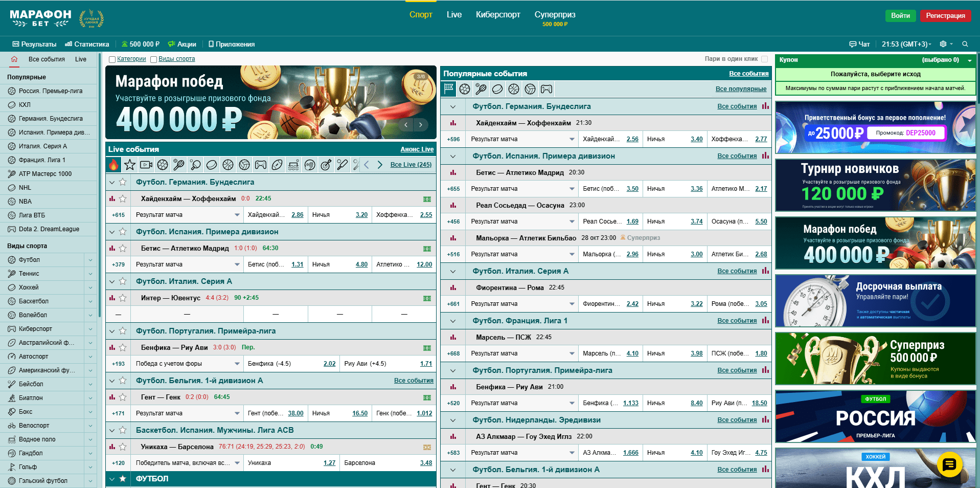980x488 pixels.
Task: Collapse popular Франция. Лига 1 section
Action: pos(453,321)
